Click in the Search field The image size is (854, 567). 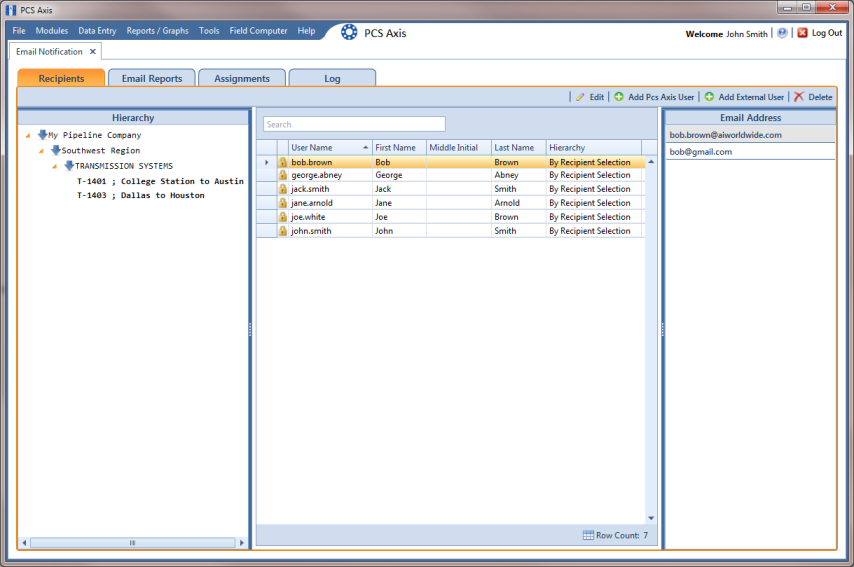click(354, 124)
